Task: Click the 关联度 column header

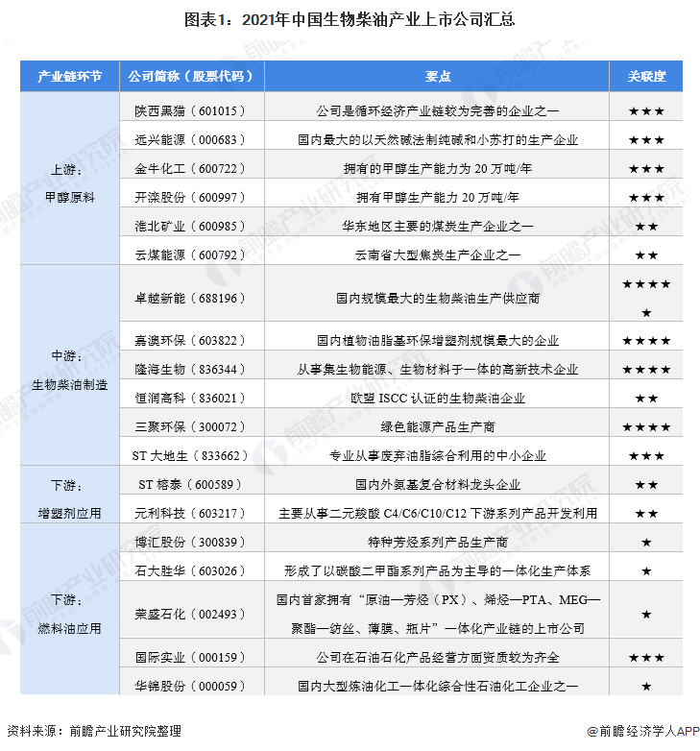Action: click(x=646, y=76)
